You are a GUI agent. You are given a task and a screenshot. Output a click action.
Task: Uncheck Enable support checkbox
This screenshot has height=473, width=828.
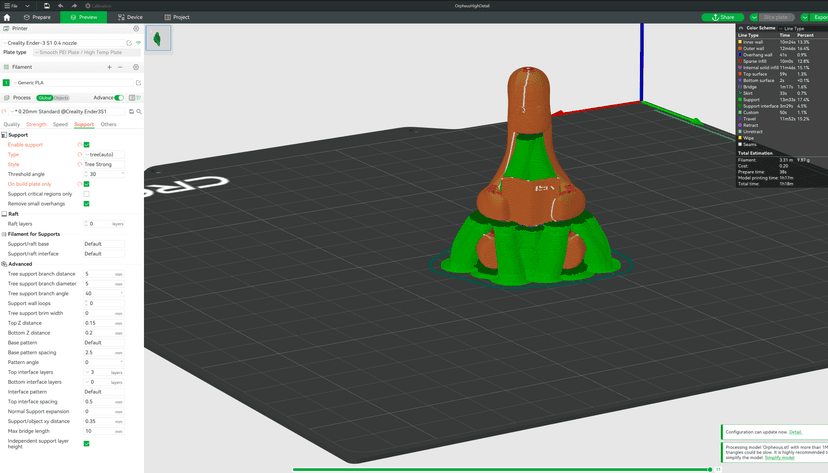click(x=87, y=145)
